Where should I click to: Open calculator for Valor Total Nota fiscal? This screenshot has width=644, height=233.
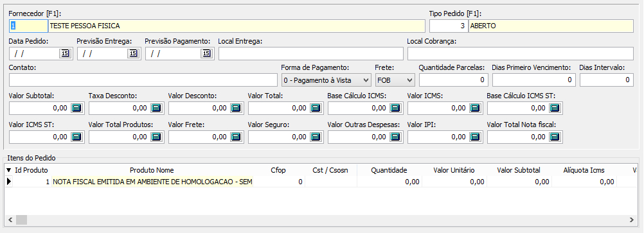pos(555,137)
